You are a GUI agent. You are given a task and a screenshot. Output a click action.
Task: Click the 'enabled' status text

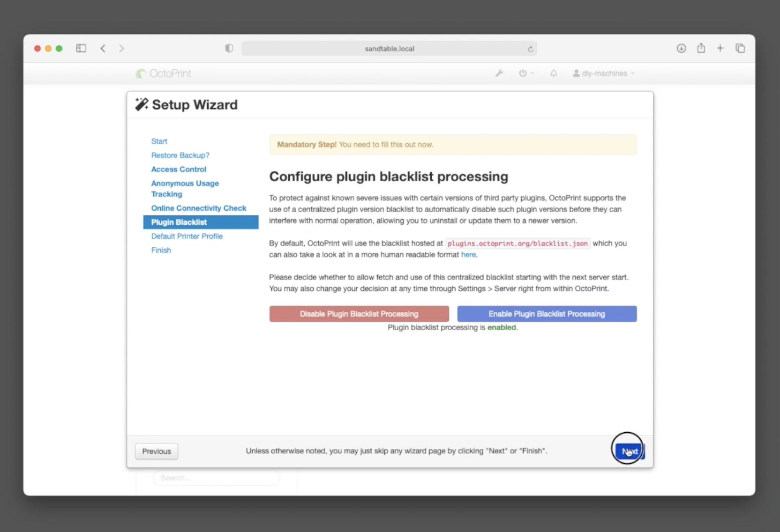502,327
